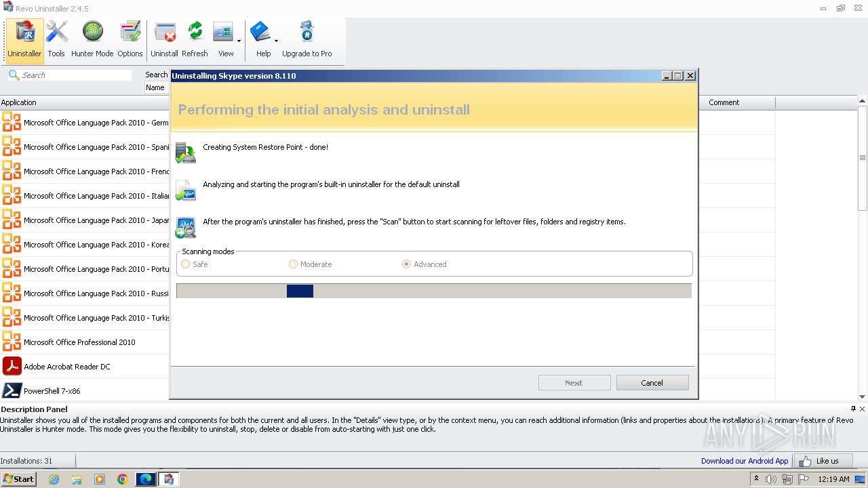Click the Adobe Acrobat Reader DC icon
The height and width of the screenshot is (488, 868).
pyautogui.click(x=12, y=366)
